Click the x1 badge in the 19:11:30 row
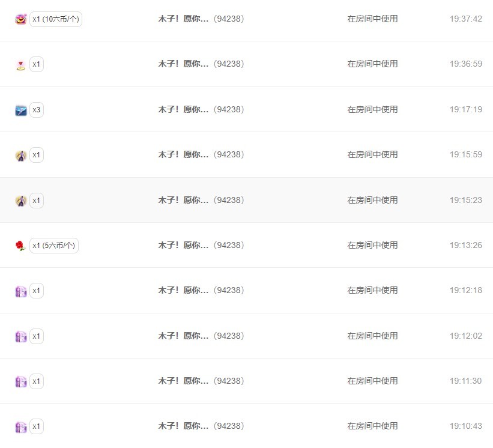 [37, 381]
